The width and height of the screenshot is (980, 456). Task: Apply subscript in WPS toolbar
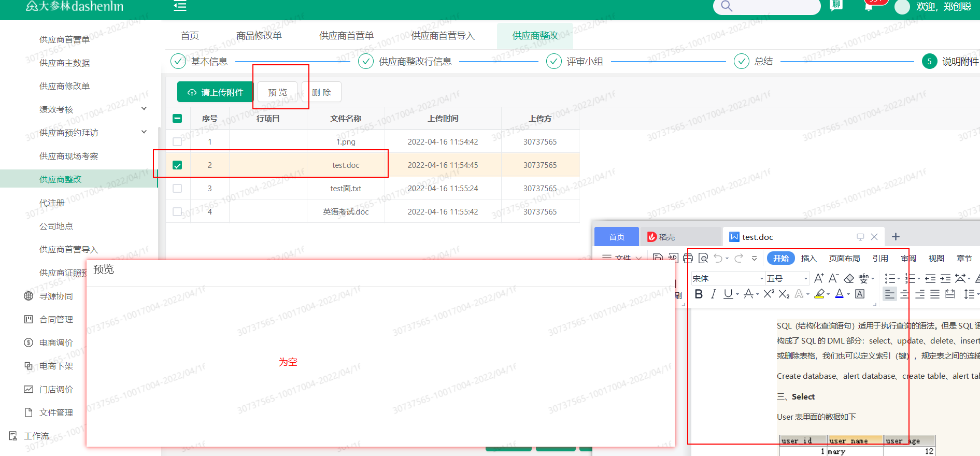tap(784, 294)
